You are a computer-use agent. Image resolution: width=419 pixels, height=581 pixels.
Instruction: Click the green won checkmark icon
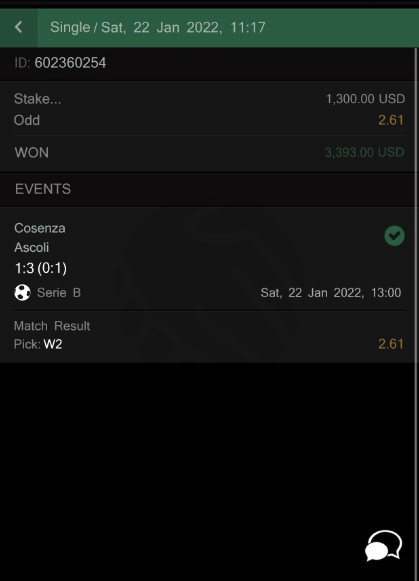tap(394, 236)
